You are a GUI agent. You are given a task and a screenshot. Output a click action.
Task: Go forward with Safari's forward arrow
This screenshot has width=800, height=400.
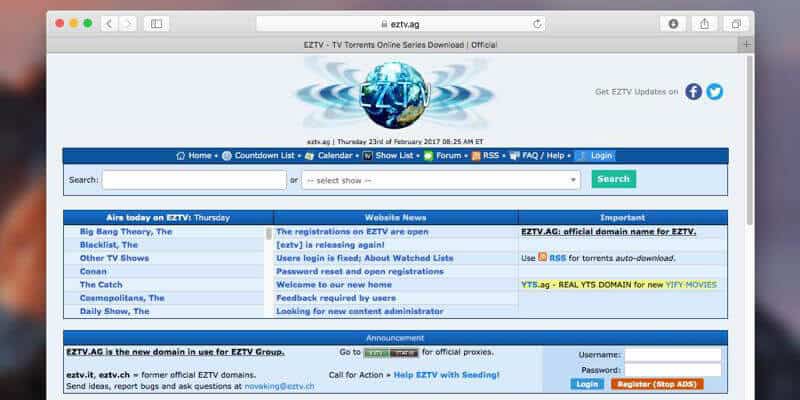(x=129, y=23)
